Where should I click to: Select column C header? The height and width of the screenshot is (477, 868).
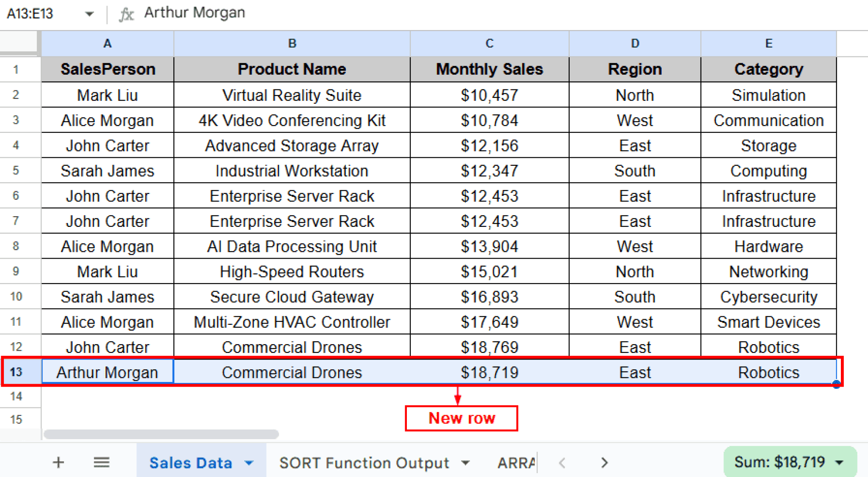click(x=489, y=43)
